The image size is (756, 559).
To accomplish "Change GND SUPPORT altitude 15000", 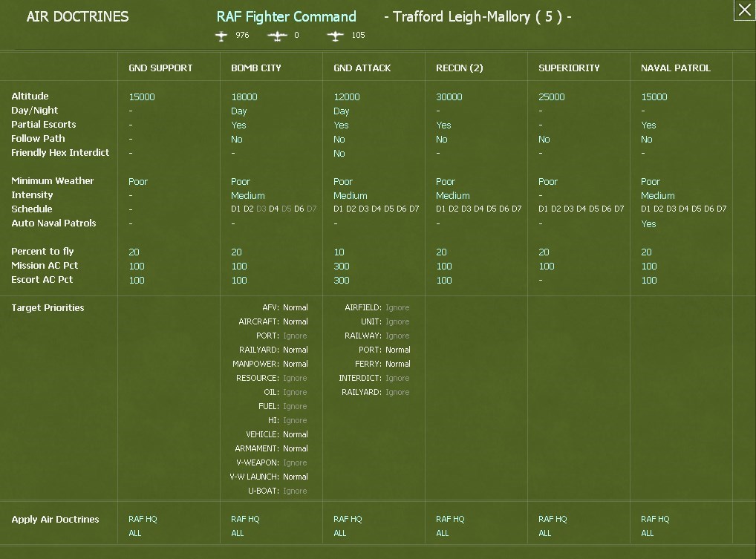I will (x=142, y=97).
